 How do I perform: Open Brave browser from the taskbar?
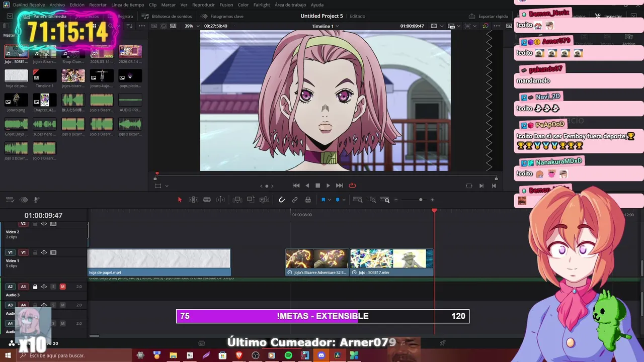pyautogui.click(x=239, y=355)
